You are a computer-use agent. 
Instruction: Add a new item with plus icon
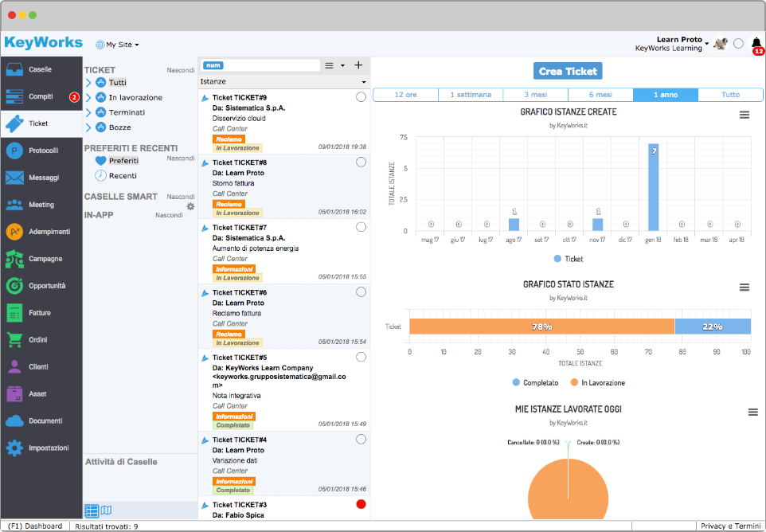tap(358, 65)
